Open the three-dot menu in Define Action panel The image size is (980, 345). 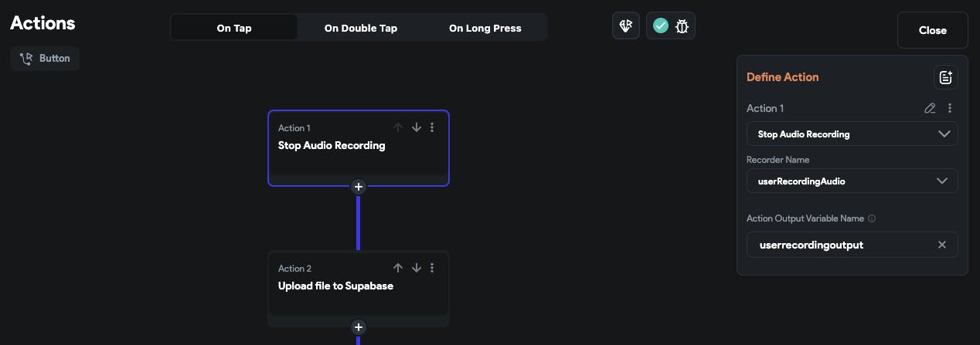[x=950, y=109]
